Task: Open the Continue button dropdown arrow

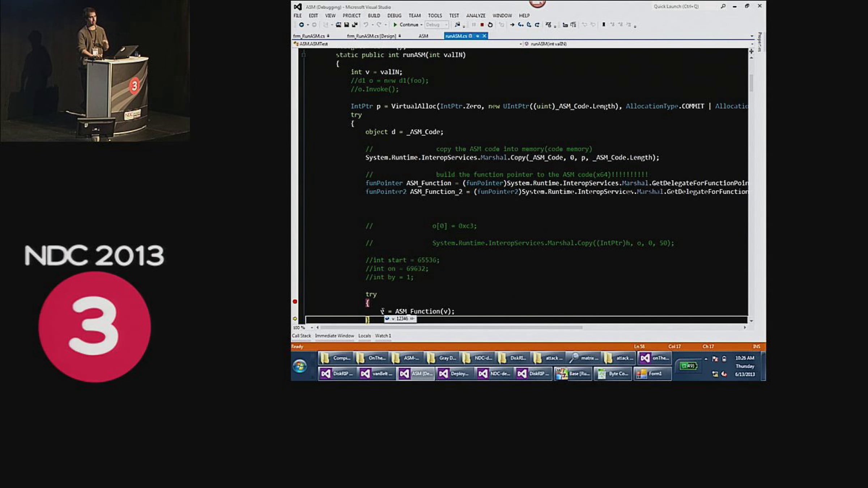Action: 421,25
